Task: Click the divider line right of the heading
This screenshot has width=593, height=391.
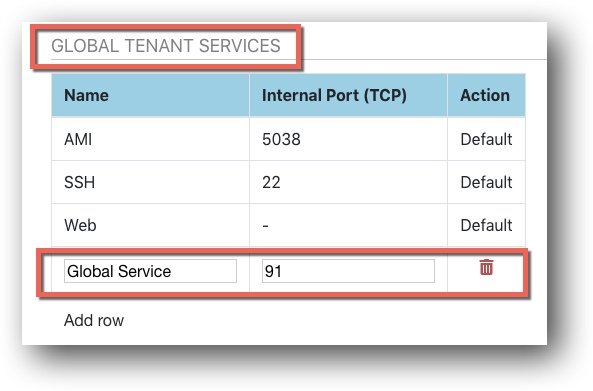Action: click(424, 59)
